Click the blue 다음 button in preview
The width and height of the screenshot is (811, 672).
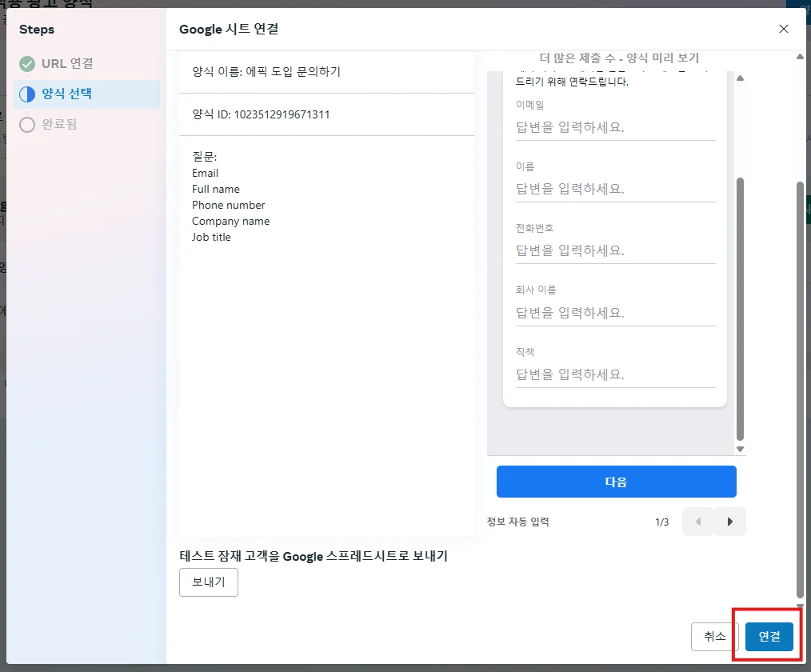tap(616, 482)
